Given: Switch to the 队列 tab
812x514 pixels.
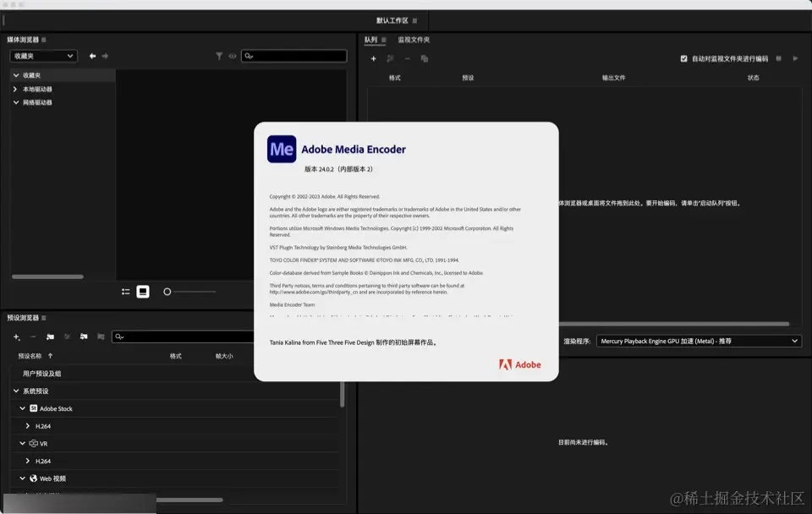Looking at the screenshot, I should click(370, 40).
